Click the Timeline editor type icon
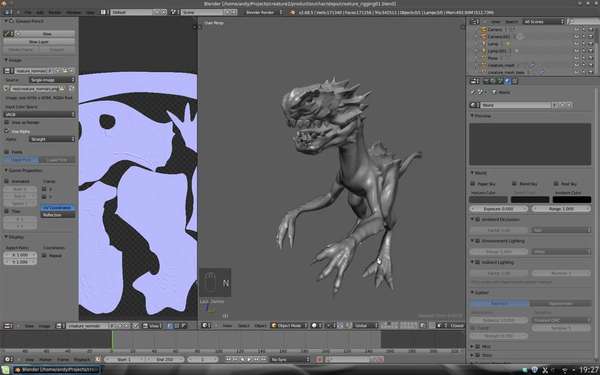The width and height of the screenshot is (600, 375). (7, 360)
